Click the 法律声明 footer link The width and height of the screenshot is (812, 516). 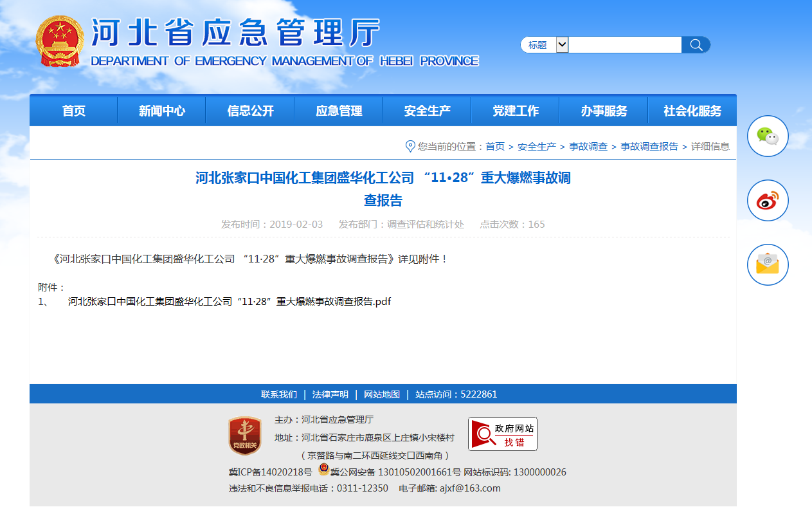click(330, 394)
